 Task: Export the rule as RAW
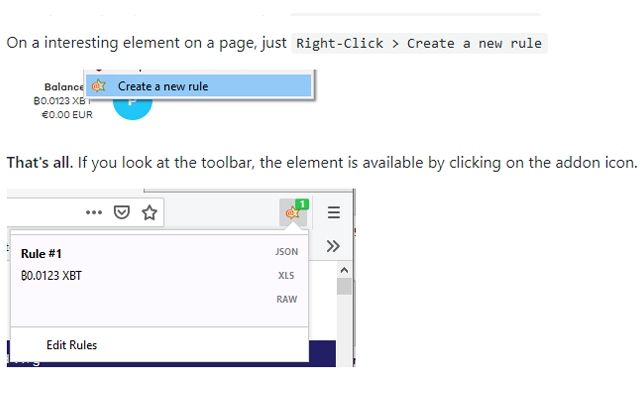pos(287,299)
